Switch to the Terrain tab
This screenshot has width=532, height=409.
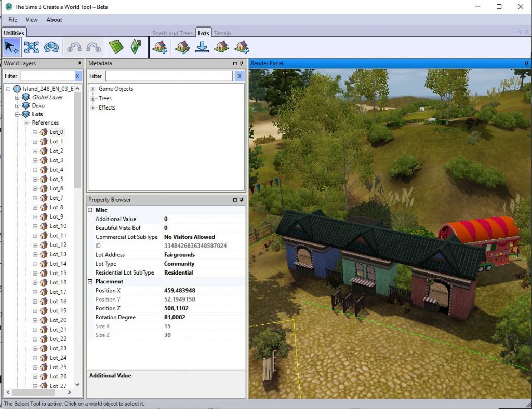point(222,33)
